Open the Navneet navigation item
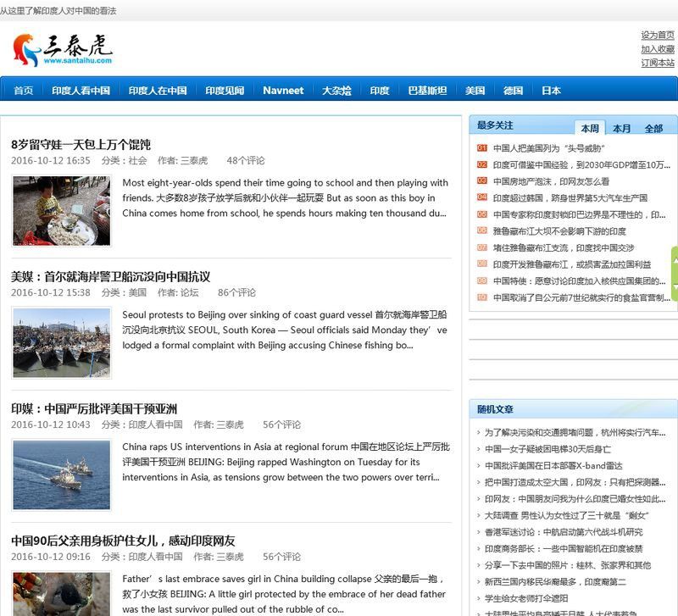This screenshot has width=678, height=616. pos(283,91)
